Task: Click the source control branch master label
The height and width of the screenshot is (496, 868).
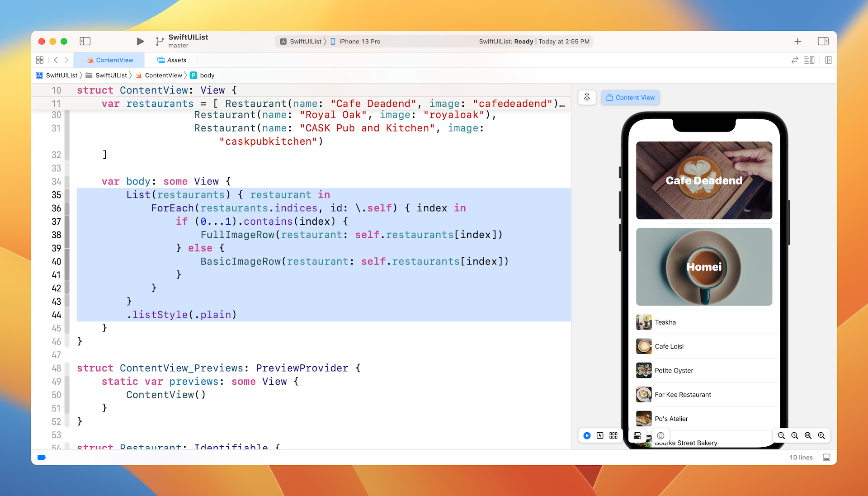Action: tap(177, 46)
